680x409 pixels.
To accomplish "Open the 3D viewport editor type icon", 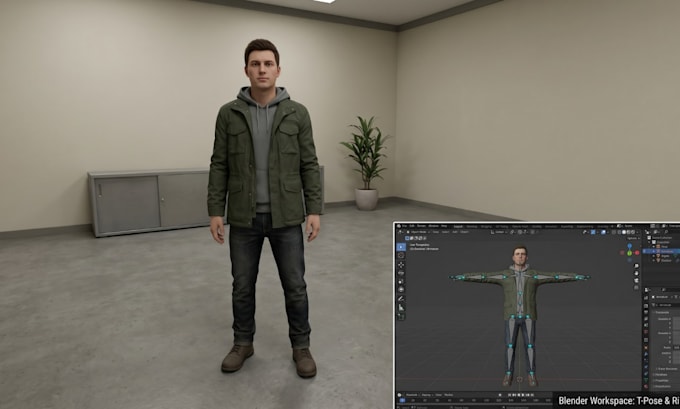I will [x=400, y=232].
